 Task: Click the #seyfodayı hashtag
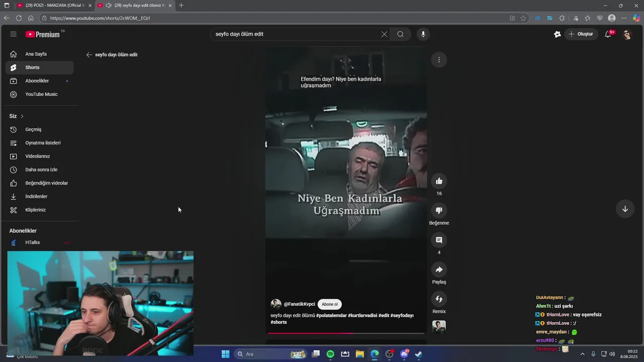click(402, 316)
